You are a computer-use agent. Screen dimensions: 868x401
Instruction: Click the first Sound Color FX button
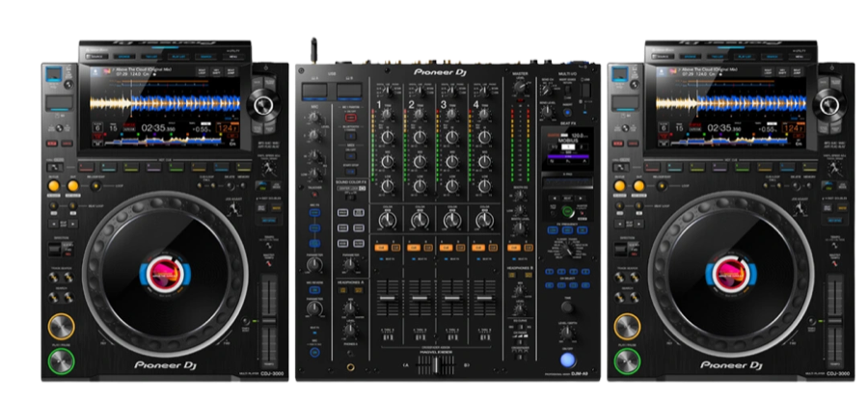[x=342, y=212]
